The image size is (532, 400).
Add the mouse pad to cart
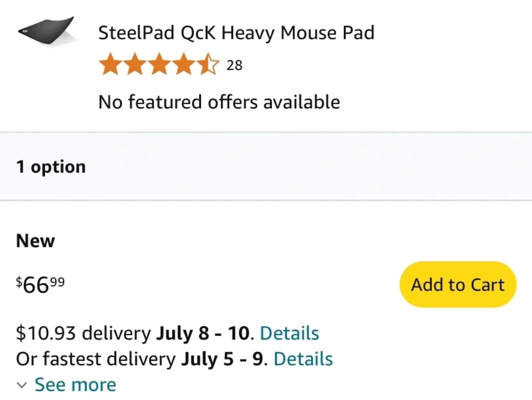457,285
